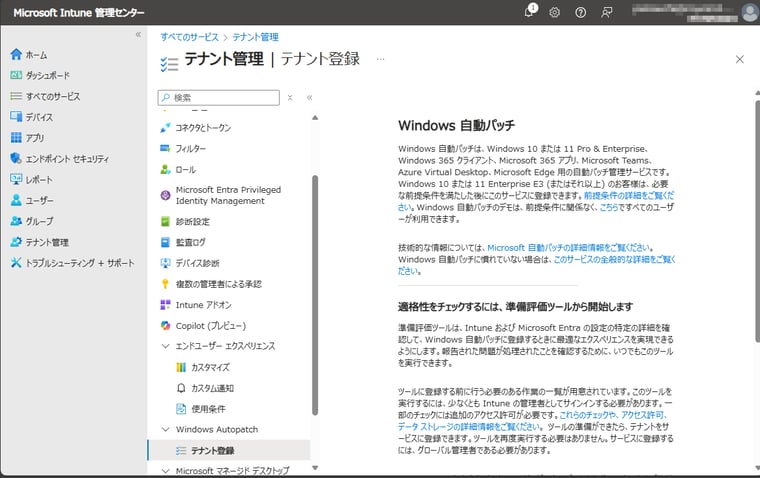760x478 pixels.
Task: Open the Microsoft 自動パッチの詳細情報をご覧ください link
Action: click(569, 248)
